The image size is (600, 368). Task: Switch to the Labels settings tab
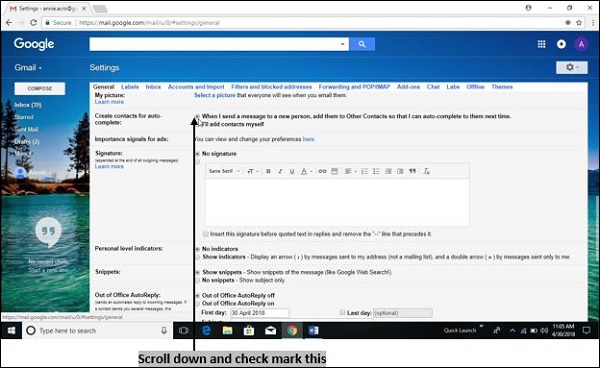tap(130, 87)
